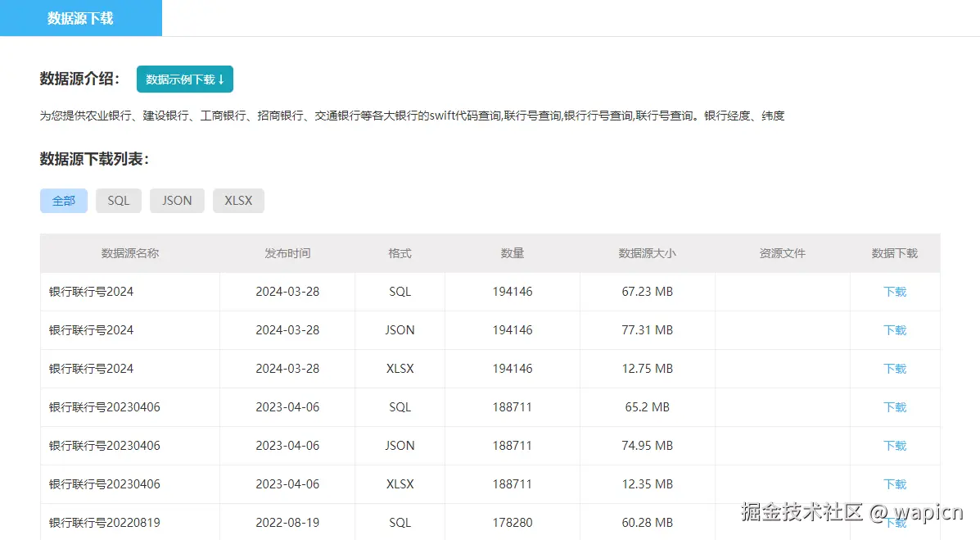Select the 全部 filter tab
This screenshot has height=540, width=980.
(63, 200)
